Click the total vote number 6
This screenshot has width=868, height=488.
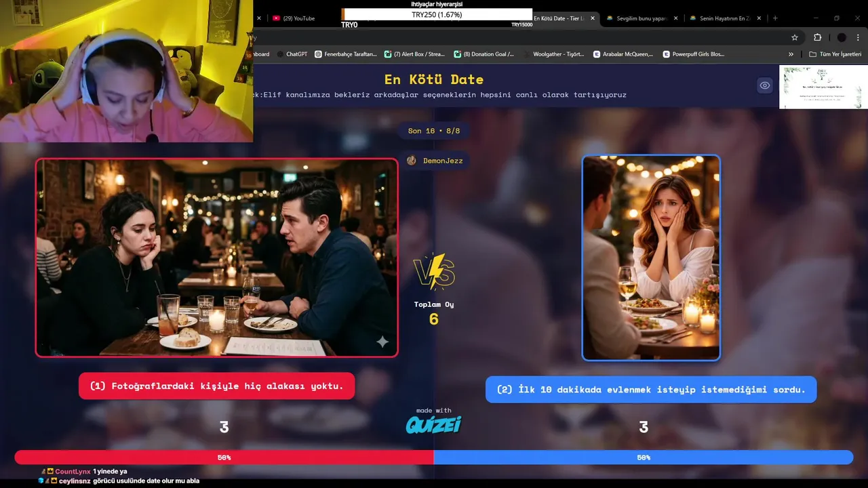point(434,319)
